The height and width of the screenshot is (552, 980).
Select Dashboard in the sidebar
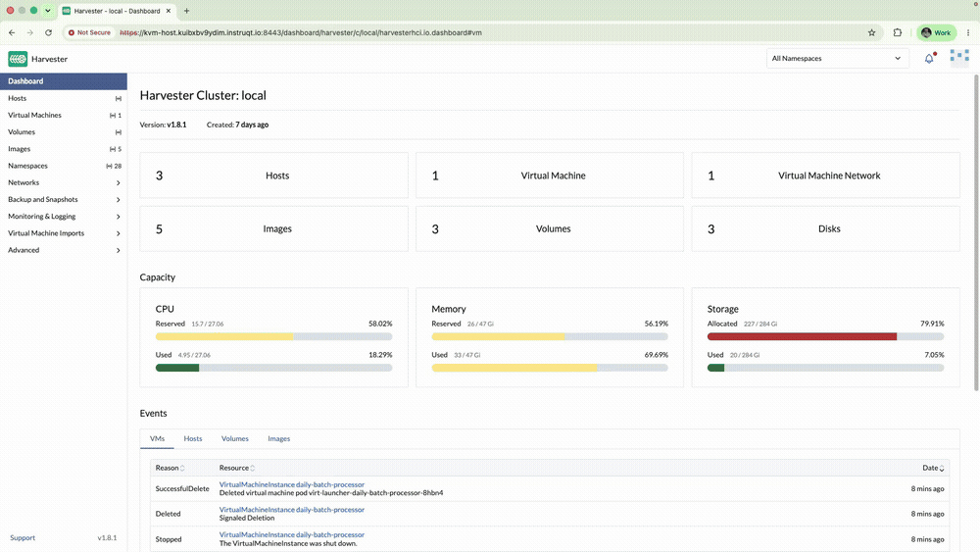click(63, 81)
